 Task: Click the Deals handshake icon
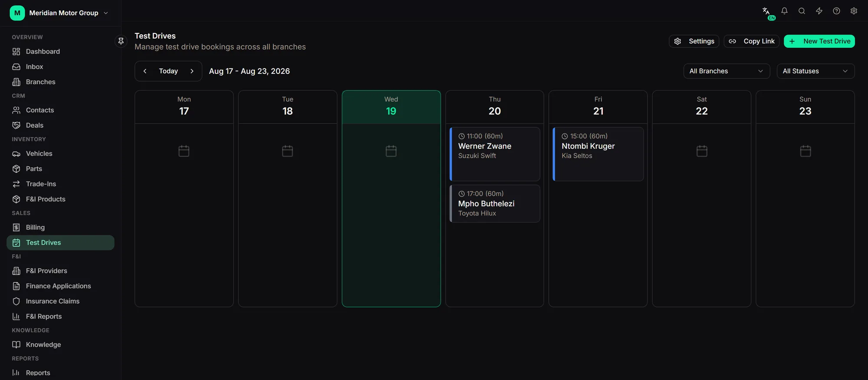(x=16, y=126)
